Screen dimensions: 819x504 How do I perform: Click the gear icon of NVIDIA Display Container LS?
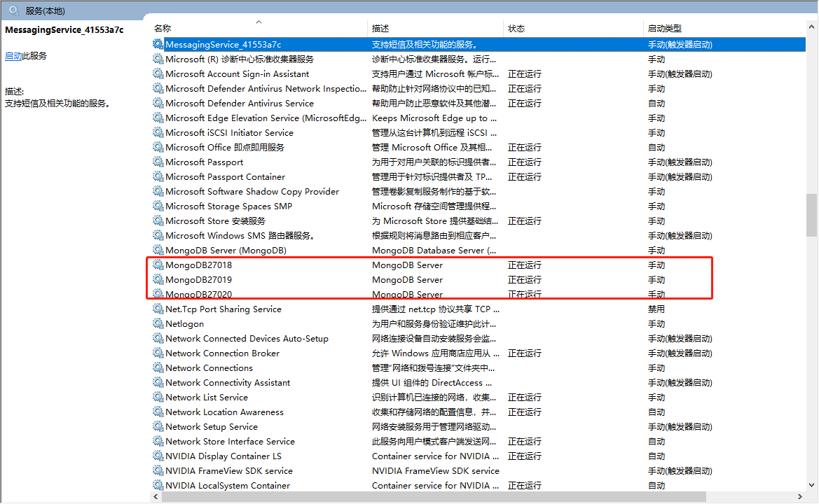(x=158, y=456)
